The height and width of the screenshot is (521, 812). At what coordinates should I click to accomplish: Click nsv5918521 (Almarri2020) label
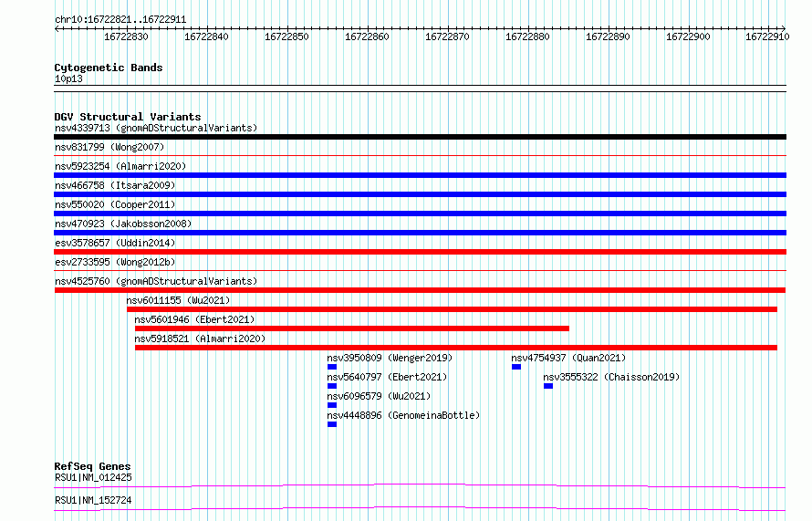pos(200,339)
